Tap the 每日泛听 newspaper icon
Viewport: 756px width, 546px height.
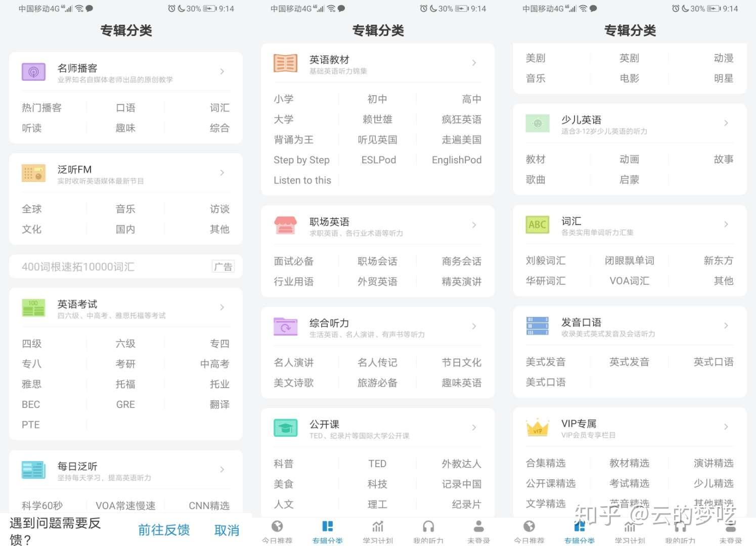tap(33, 469)
